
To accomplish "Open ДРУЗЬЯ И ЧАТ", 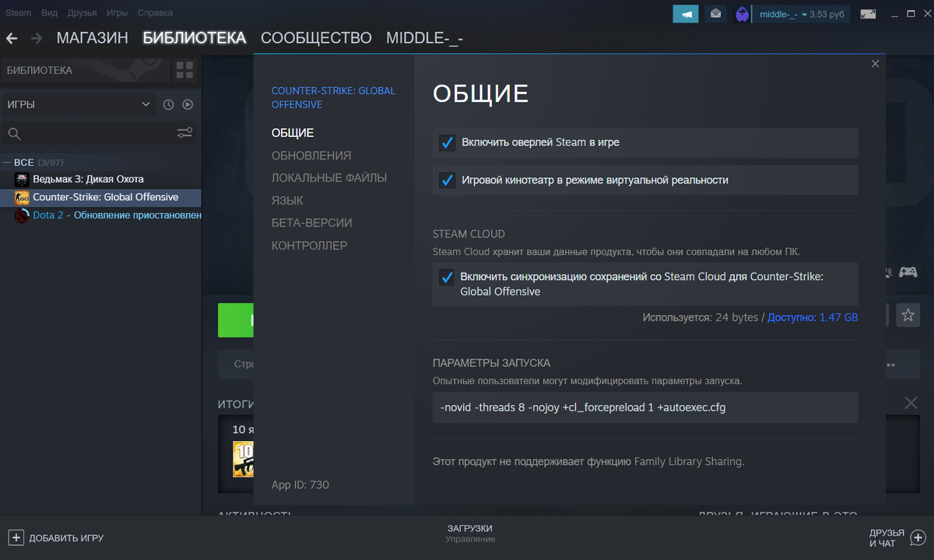I will point(897,537).
